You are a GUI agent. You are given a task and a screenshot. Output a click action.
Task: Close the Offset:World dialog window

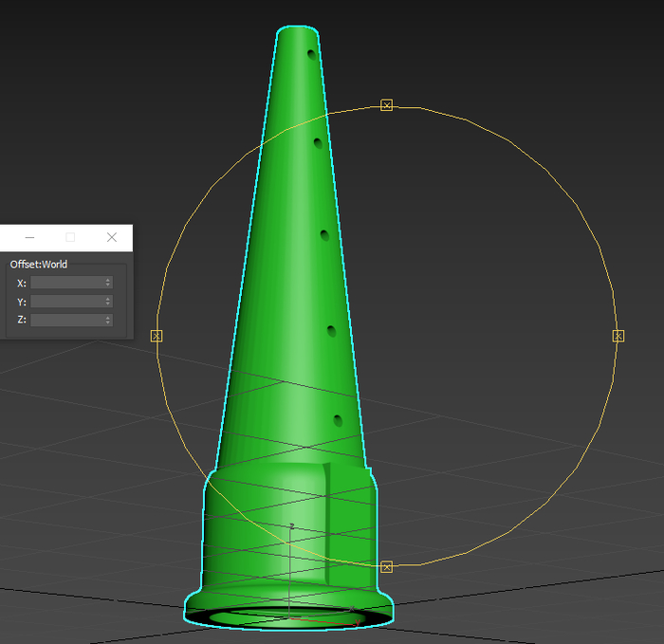pos(112,237)
